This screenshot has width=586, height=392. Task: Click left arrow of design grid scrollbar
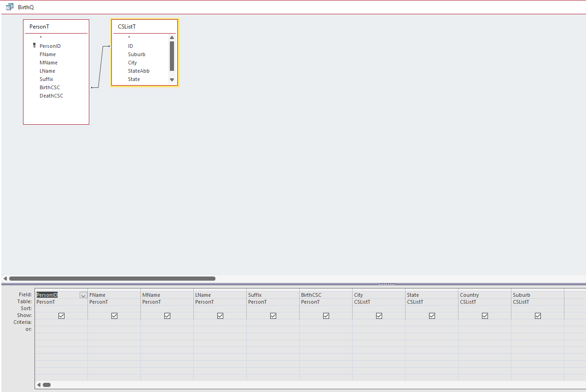click(39, 385)
